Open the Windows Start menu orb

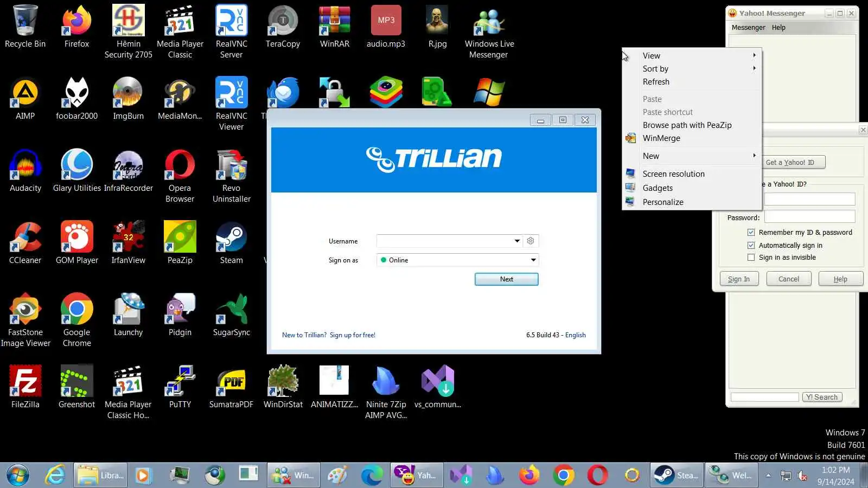tap(18, 476)
